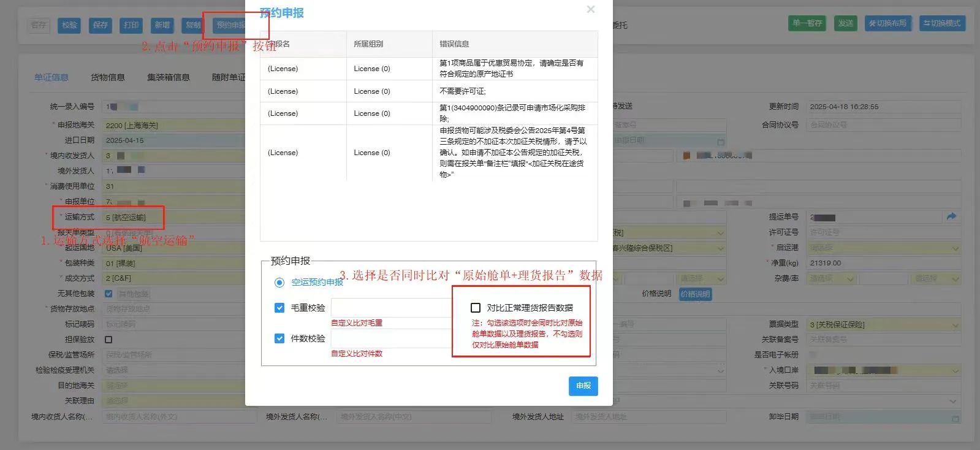
Task: Switch to the 货物信息 tab
Action: click(108, 77)
